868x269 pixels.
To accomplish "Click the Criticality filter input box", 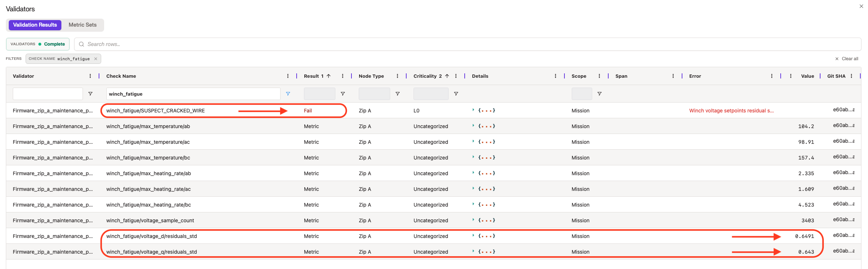I will [431, 94].
